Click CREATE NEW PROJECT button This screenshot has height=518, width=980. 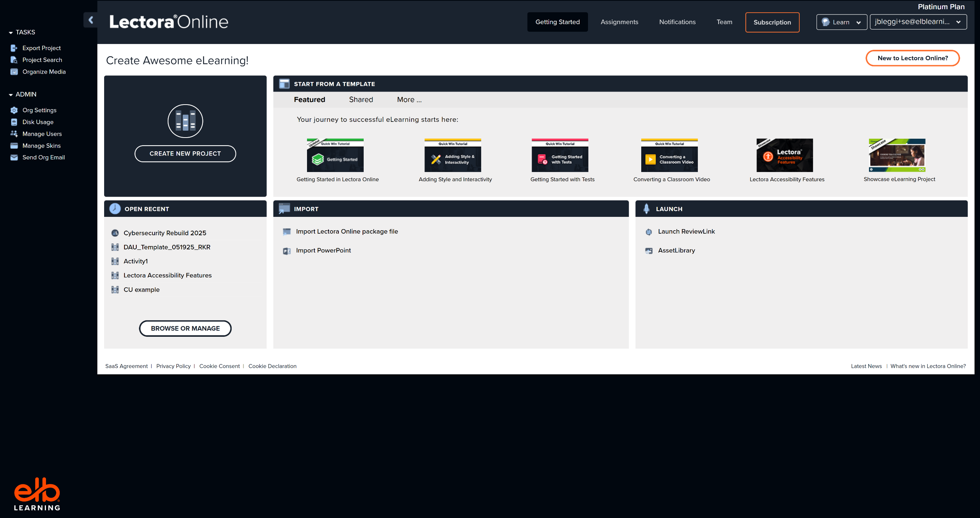pos(185,154)
